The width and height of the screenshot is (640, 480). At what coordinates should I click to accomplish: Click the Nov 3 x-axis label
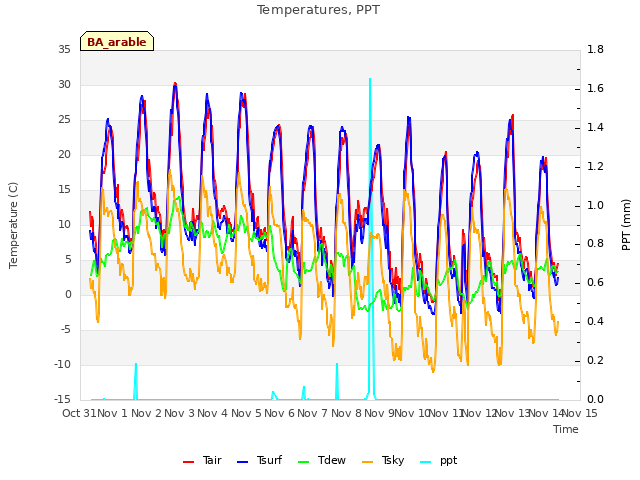(180, 413)
